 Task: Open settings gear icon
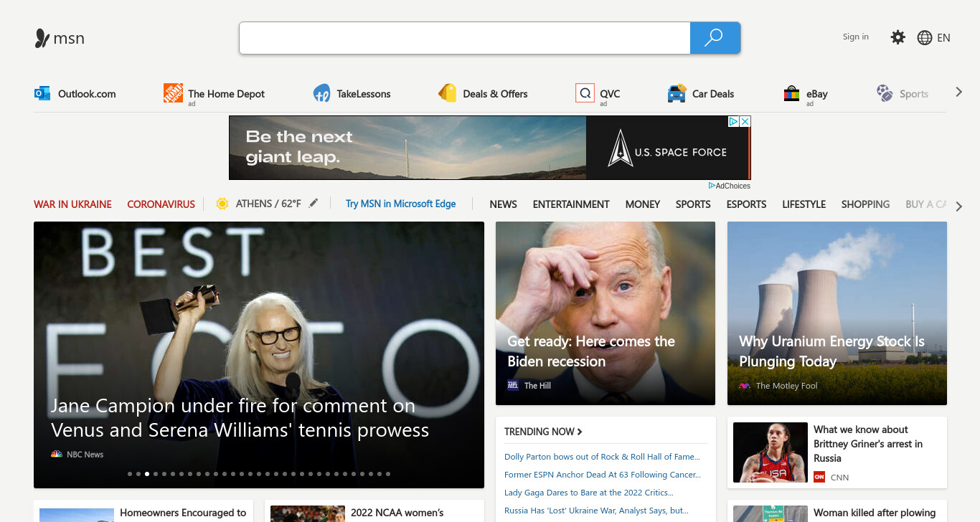pos(897,37)
